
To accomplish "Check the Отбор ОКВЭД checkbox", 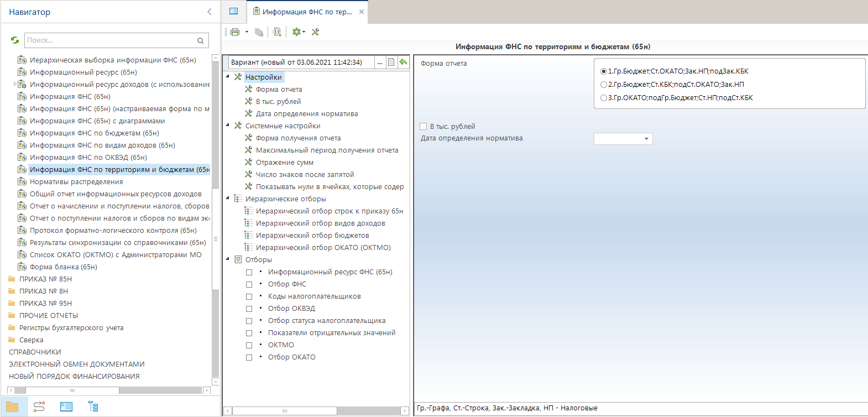I will pos(249,309).
